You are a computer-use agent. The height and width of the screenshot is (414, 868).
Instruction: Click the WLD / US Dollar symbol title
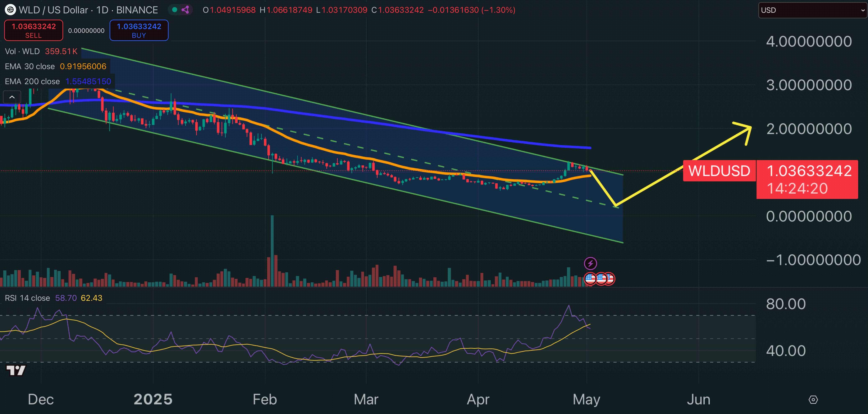(53, 10)
